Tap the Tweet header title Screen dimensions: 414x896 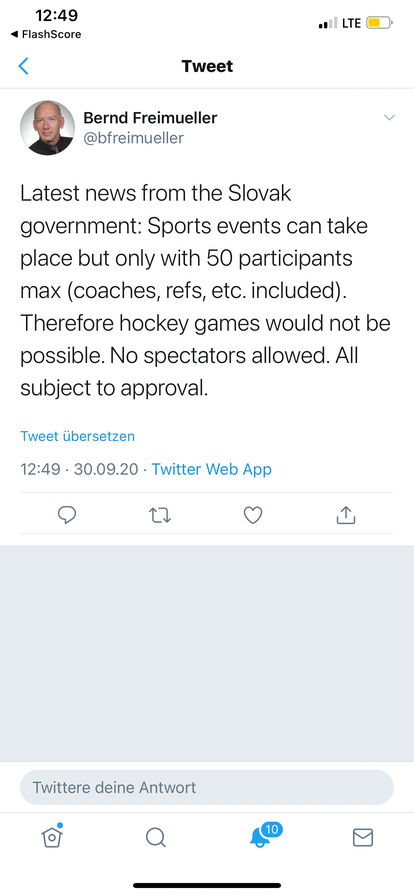(x=207, y=66)
